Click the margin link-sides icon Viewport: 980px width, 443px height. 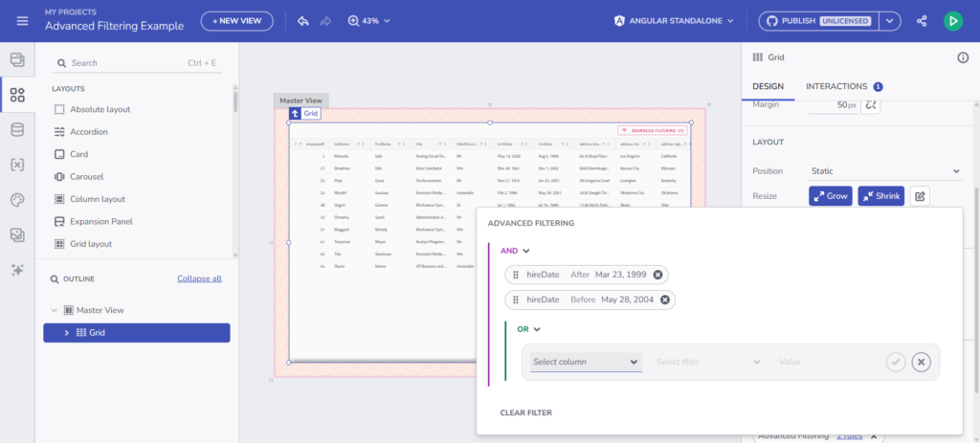[x=871, y=105]
